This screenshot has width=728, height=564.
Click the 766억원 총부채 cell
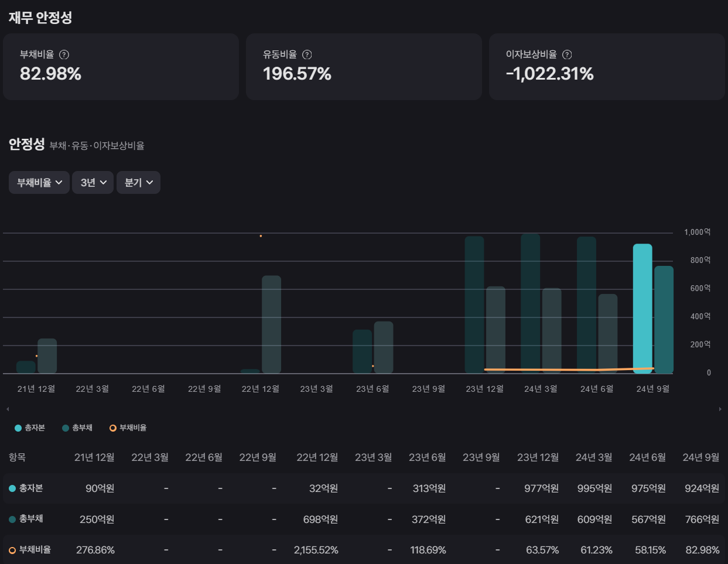tap(702, 519)
